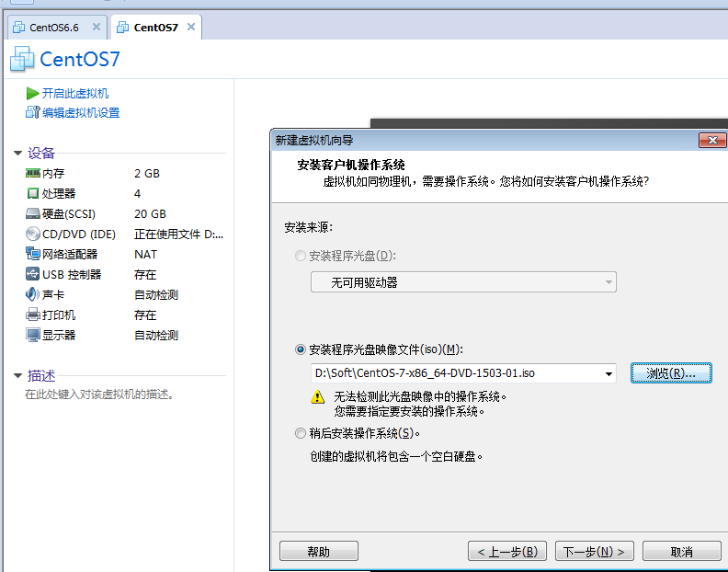
Task: Switch to the CentOS7 tab
Action: coord(156,28)
